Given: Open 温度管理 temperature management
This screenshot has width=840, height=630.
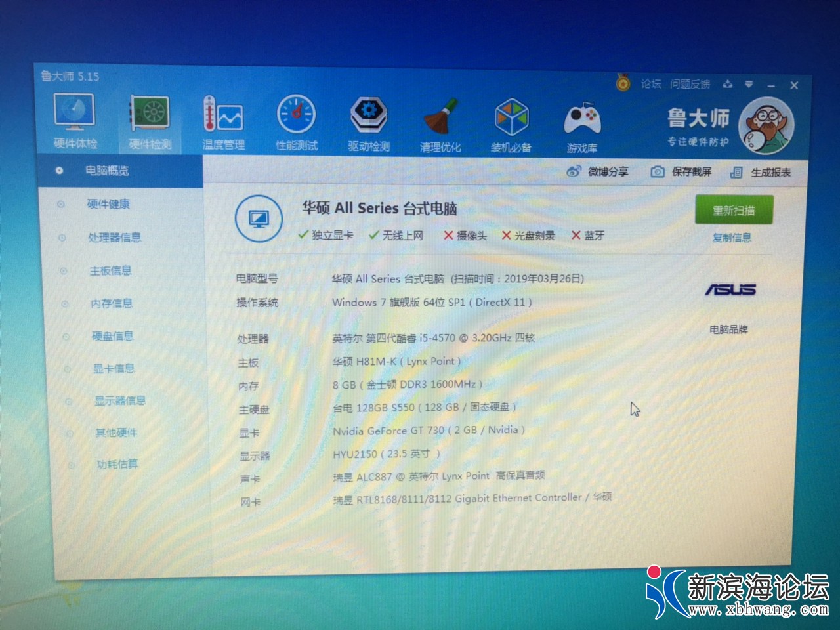Looking at the screenshot, I should 223,123.
